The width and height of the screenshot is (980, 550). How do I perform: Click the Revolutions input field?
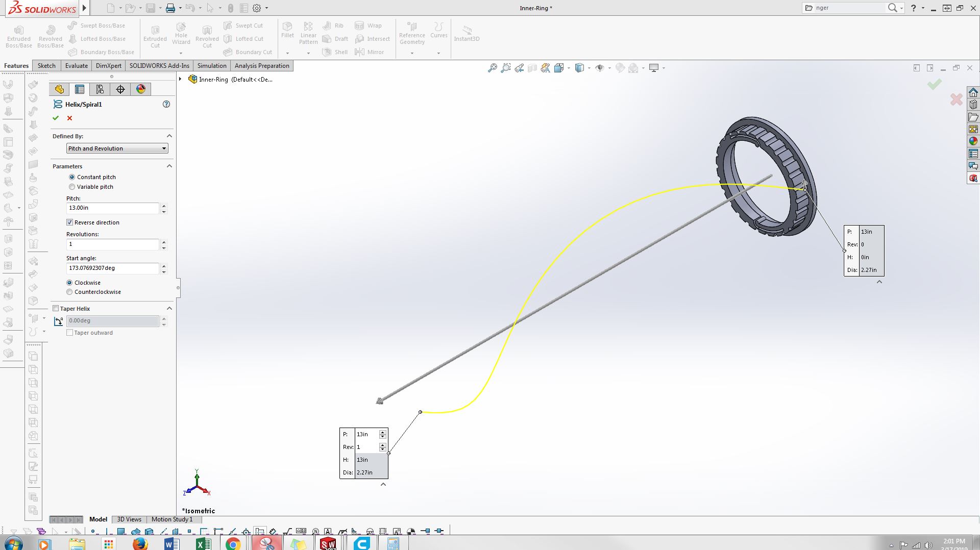113,244
